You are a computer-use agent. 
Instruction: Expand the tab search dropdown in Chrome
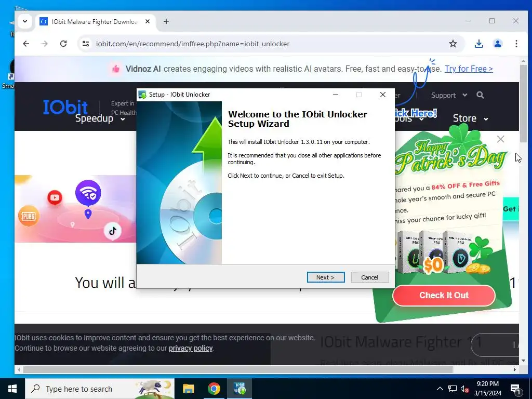(x=25, y=21)
